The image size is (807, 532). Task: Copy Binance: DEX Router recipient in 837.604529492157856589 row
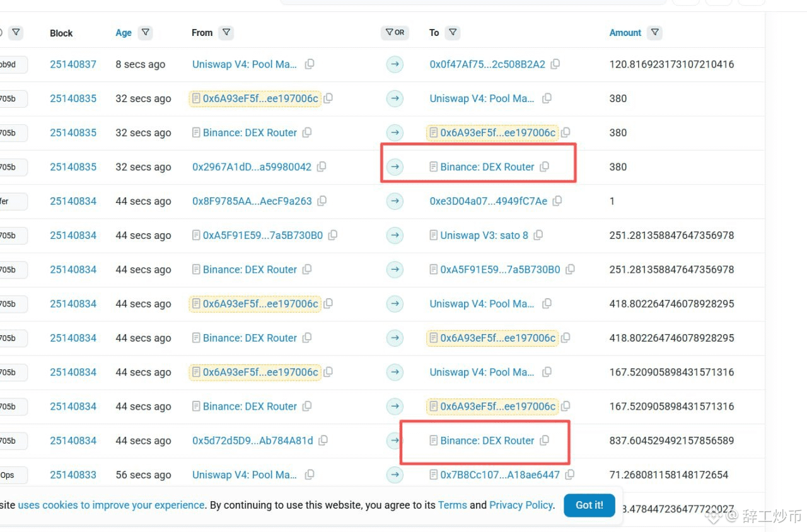[545, 441]
